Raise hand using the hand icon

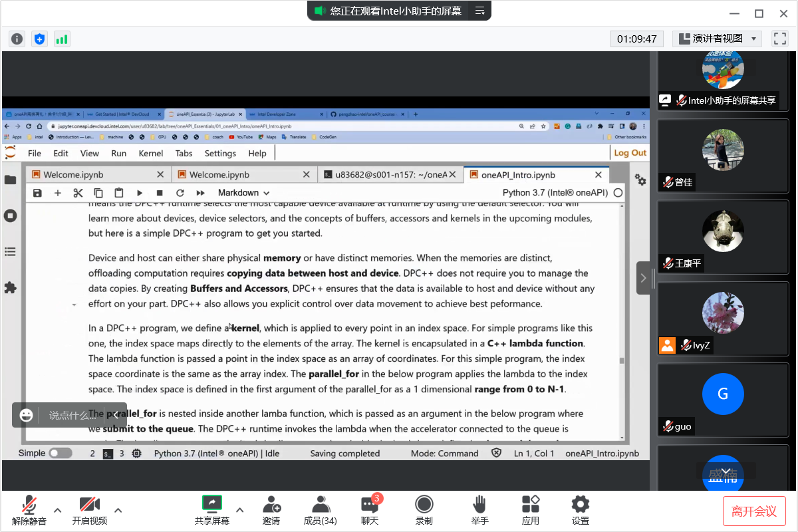click(479, 504)
